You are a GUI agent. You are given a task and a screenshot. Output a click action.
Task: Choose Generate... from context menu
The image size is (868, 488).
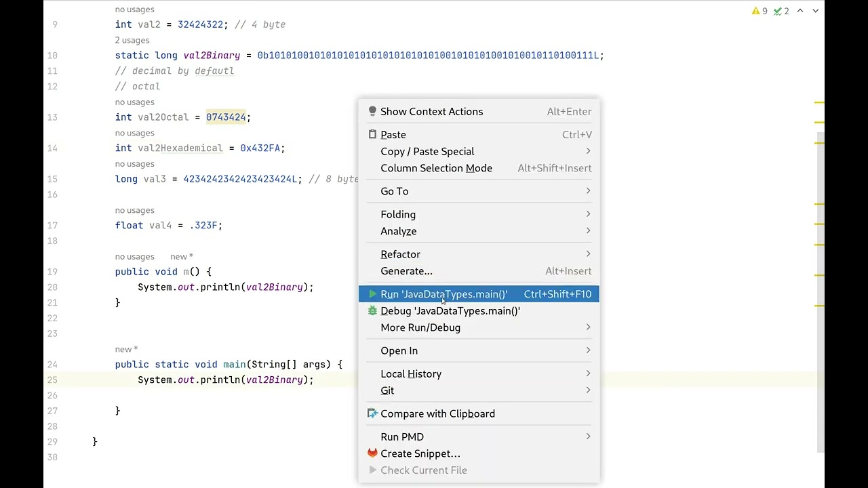pos(406,271)
